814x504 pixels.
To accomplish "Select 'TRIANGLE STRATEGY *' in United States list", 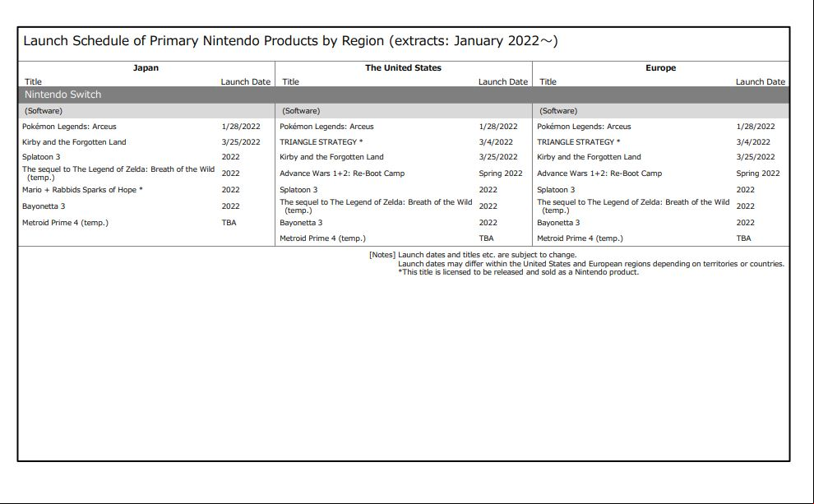I will coord(321,142).
